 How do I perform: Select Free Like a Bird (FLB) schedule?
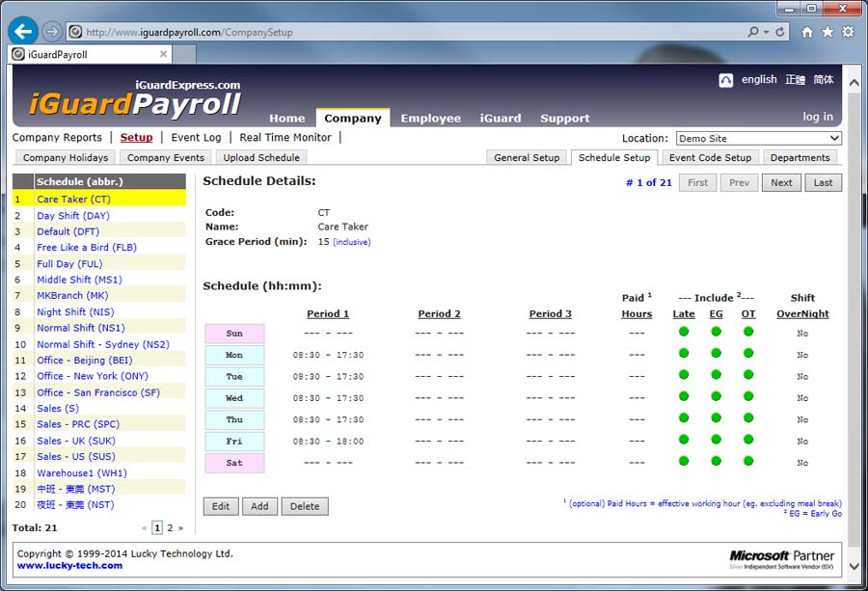coord(87,248)
